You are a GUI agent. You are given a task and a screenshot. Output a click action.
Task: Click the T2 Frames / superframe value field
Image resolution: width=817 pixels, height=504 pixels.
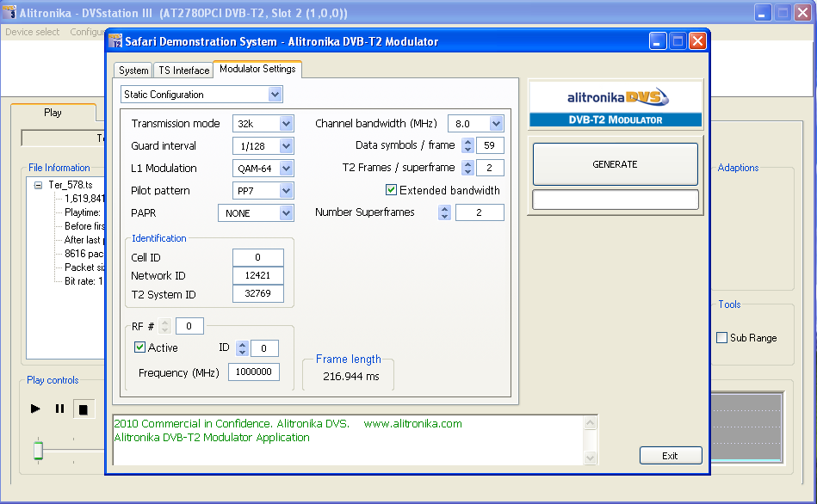490,168
